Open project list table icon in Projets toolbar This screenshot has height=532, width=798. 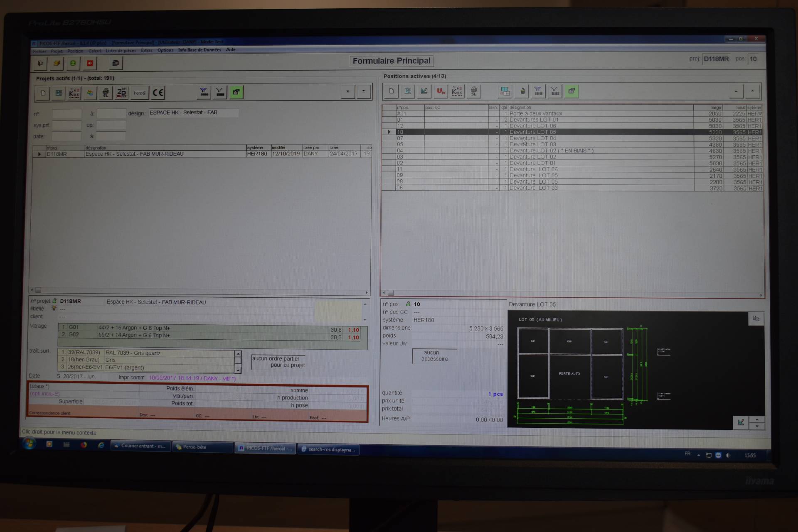pyautogui.click(x=59, y=93)
